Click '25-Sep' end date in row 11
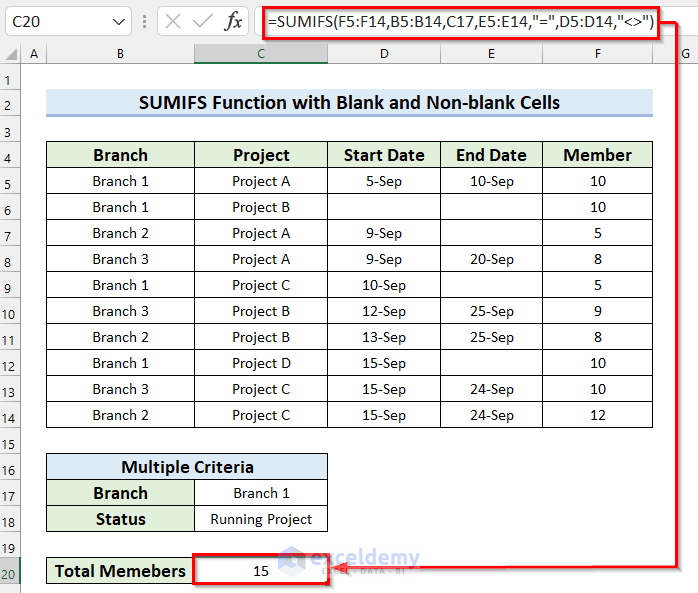This screenshot has height=593, width=698. 491,337
